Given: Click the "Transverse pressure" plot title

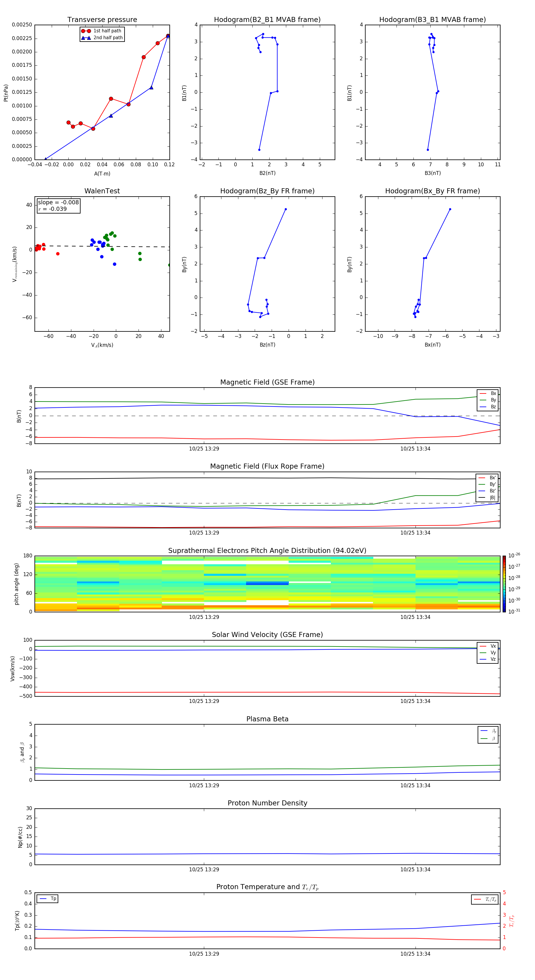Looking at the screenshot, I should (x=102, y=20).
